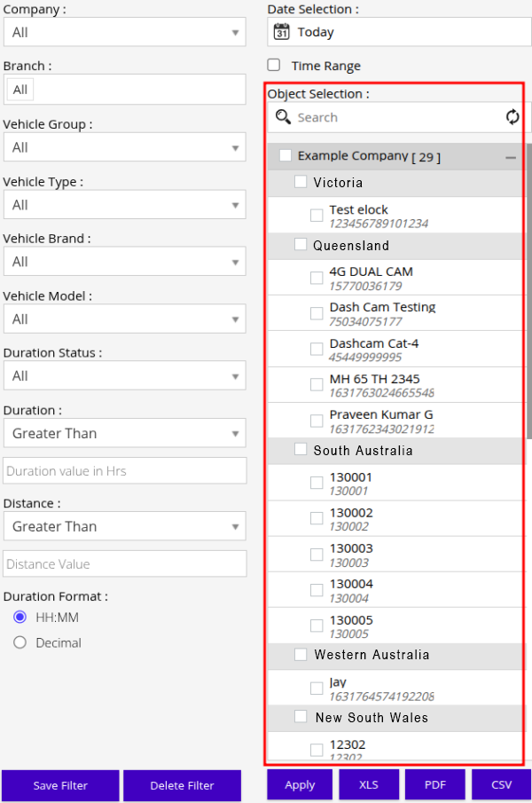Open the Vehicle Brand dropdown
Screen dimensions: 532x803
125,261
